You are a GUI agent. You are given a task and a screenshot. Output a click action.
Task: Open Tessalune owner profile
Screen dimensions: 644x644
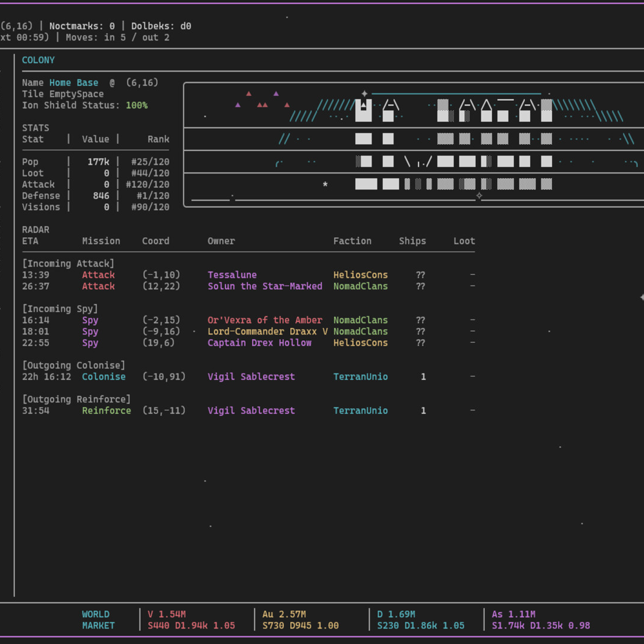232,275
